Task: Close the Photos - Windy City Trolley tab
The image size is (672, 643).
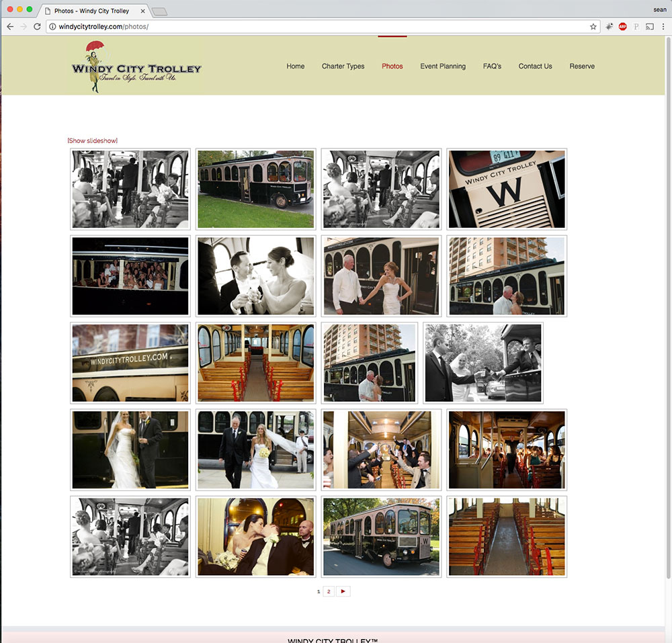Action: [x=142, y=11]
